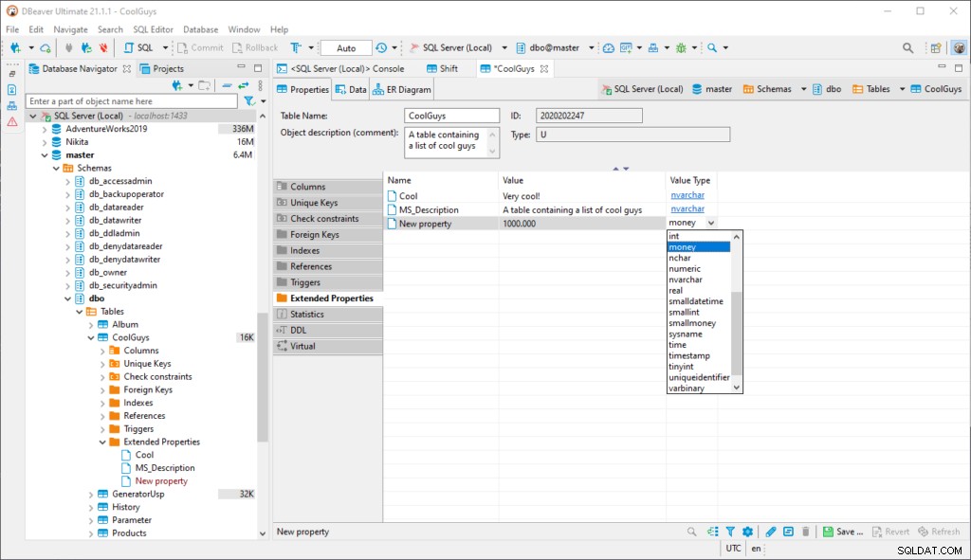
Task: Open the blue gear settings in bottom bar
Action: pyautogui.click(x=747, y=532)
